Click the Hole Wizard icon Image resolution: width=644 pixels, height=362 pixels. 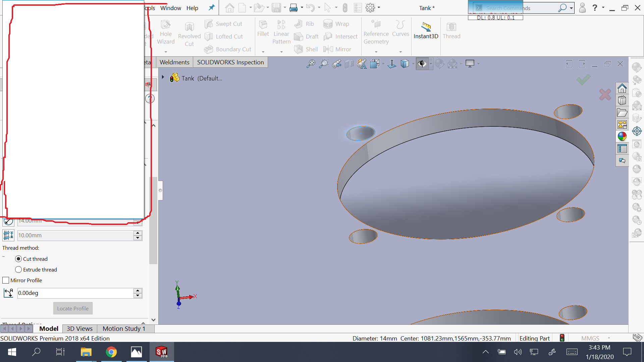(166, 25)
